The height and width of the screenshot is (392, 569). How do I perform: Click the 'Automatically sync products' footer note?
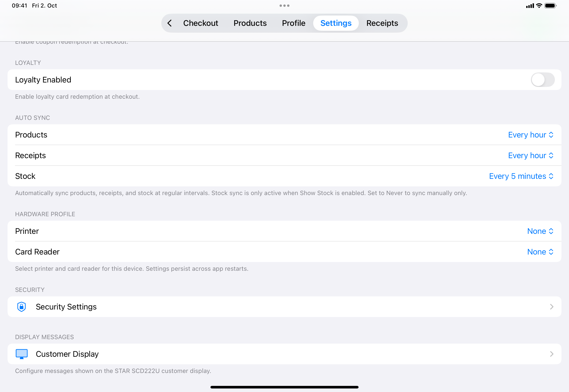point(241,193)
